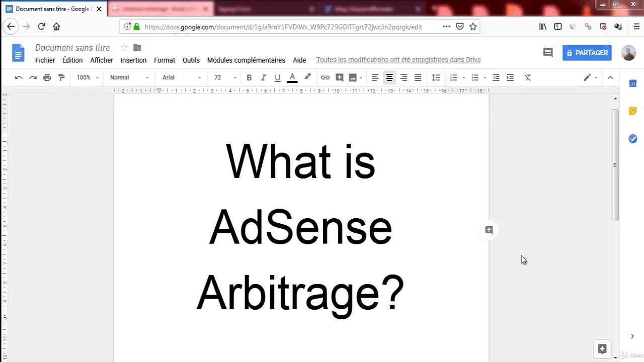Open the zoom level dropdown at 100%
The height and width of the screenshot is (362, 644).
point(88,77)
